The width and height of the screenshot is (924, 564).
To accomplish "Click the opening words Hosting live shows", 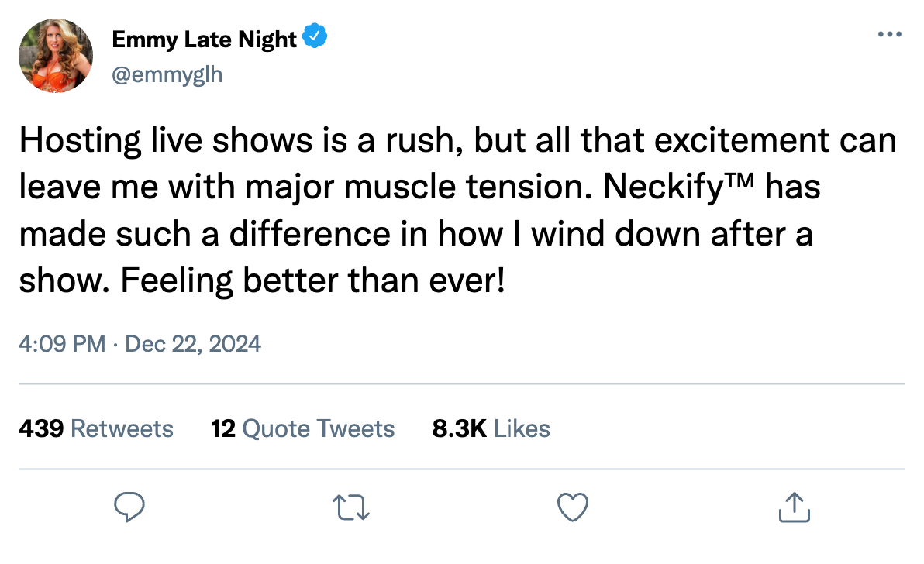I will pyautogui.click(x=166, y=141).
